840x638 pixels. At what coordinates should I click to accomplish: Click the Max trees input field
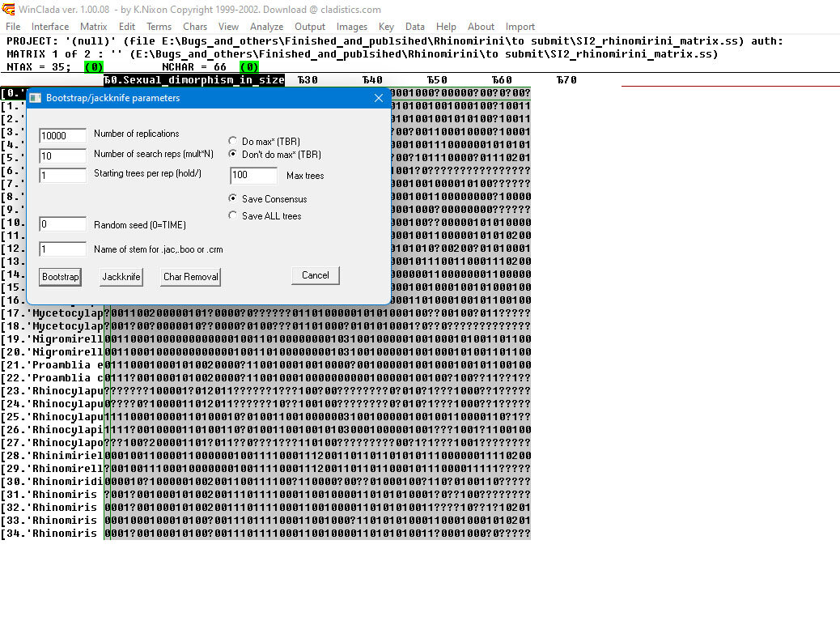[x=253, y=176]
